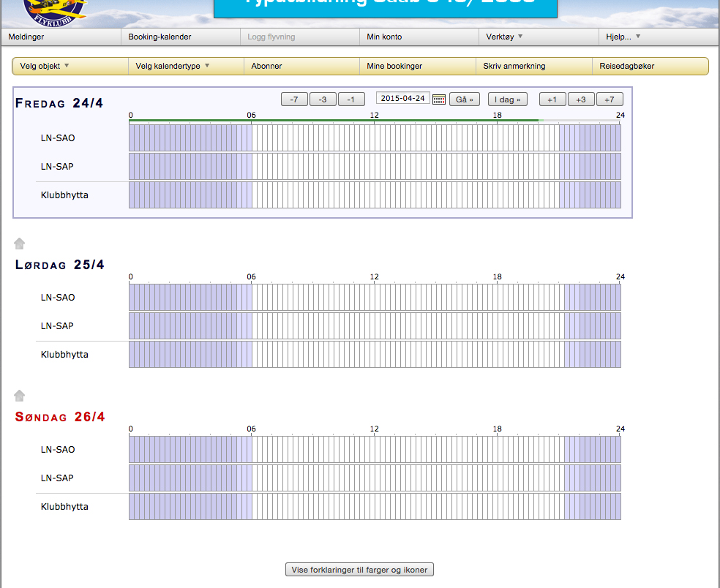Open Reisedagbøker
The height and width of the screenshot is (588, 720).
click(627, 66)
